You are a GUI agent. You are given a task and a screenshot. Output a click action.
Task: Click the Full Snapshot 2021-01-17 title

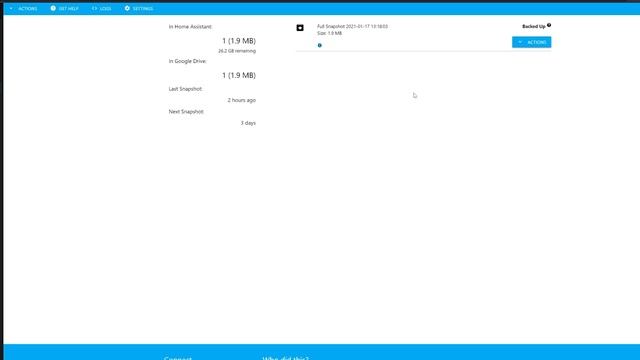tap(352, 26)
